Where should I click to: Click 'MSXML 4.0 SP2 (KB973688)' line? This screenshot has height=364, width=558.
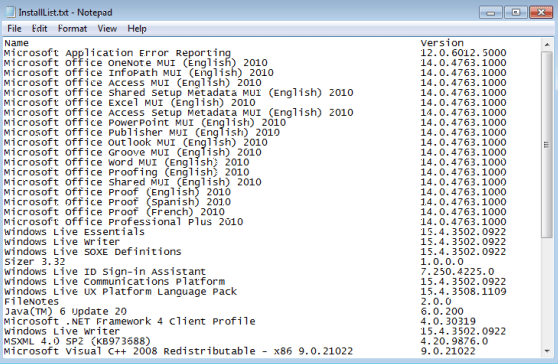coord(77,342)
